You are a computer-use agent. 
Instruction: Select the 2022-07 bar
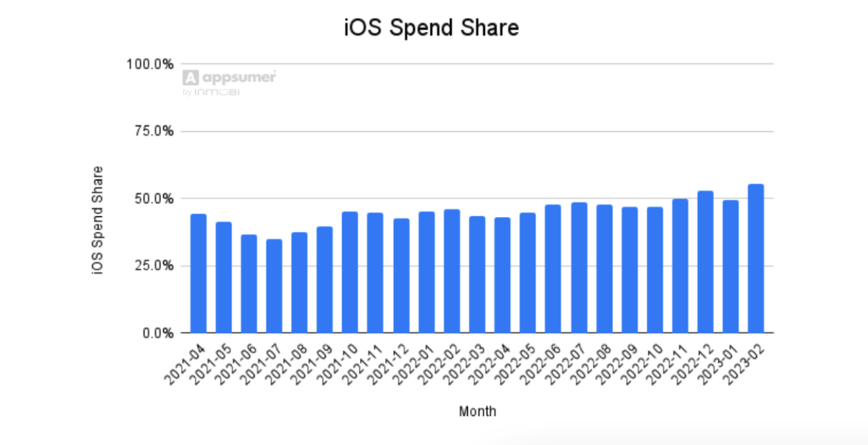(578, 267)
